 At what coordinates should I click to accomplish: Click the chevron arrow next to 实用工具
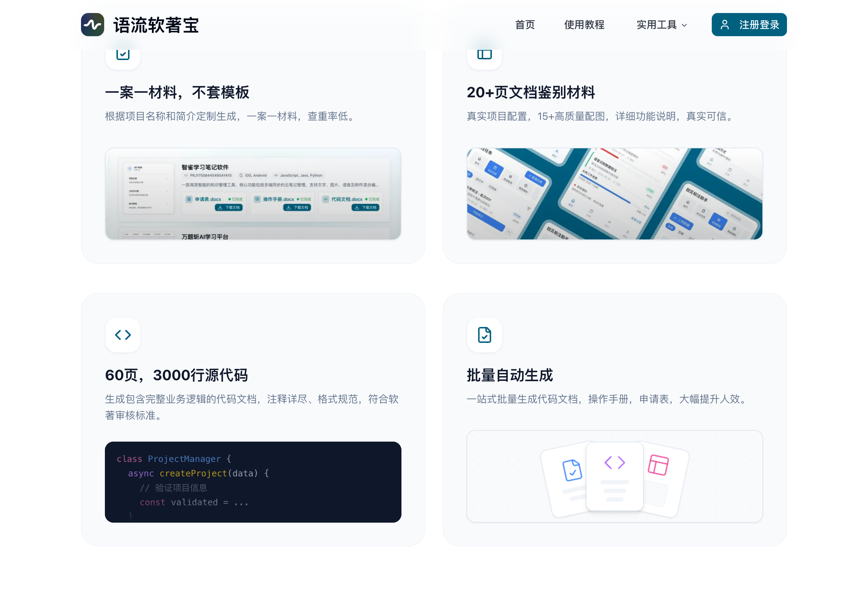[684, 25]
